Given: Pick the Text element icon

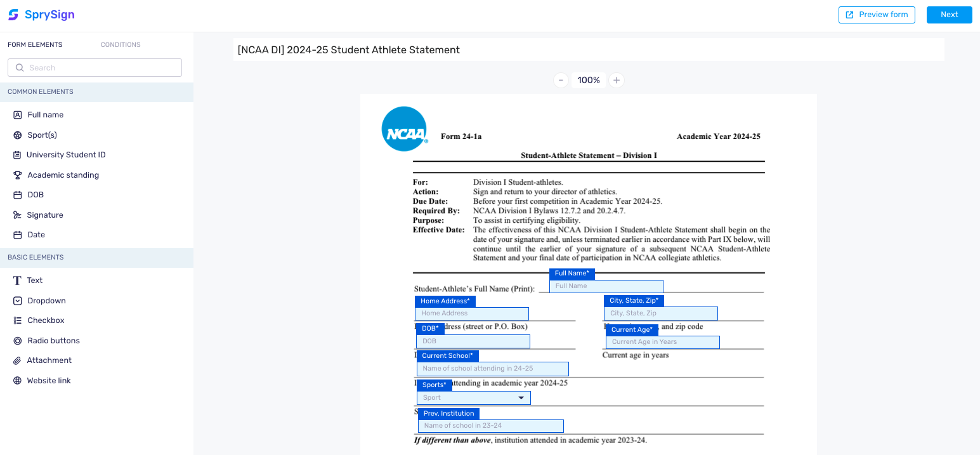Looking at the screenshot, I should pos(18,280).
